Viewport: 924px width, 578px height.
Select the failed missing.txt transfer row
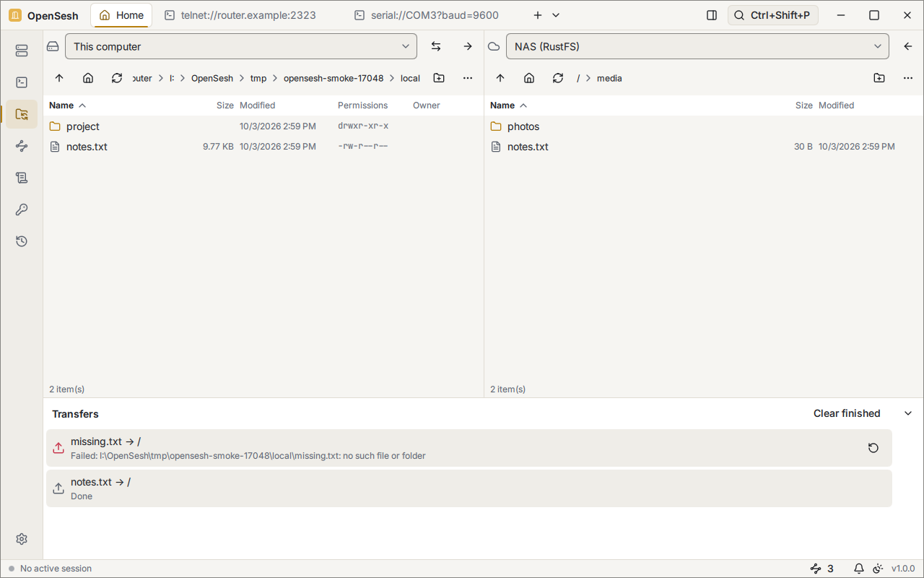point(469,448)
